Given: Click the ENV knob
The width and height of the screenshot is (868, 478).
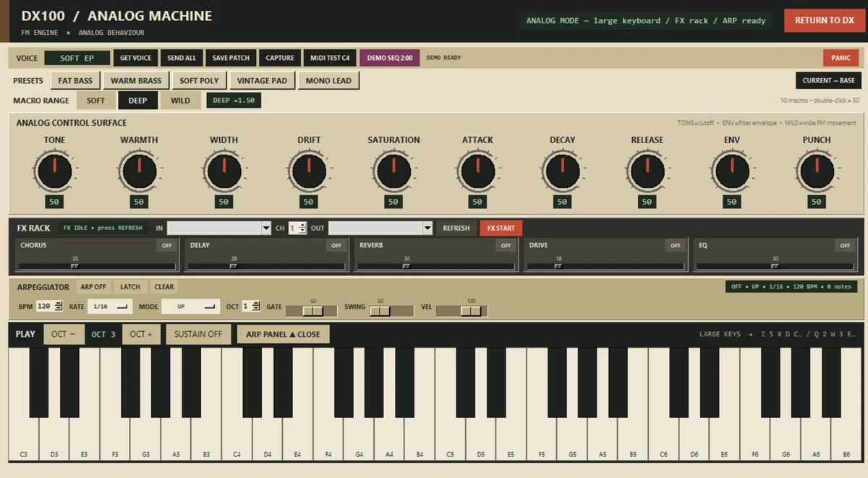Looking at the screenshot, I should pyautogui.click(x=731, y=171).
